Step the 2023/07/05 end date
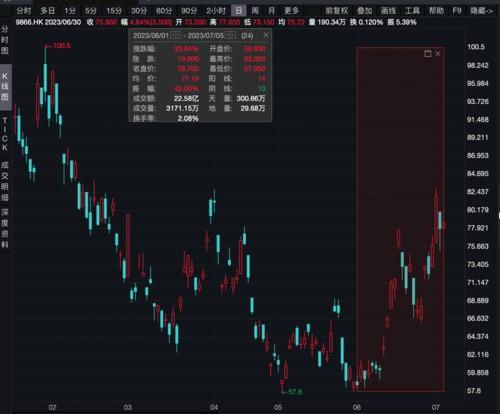The image size is (500, 414). [231, 35]
